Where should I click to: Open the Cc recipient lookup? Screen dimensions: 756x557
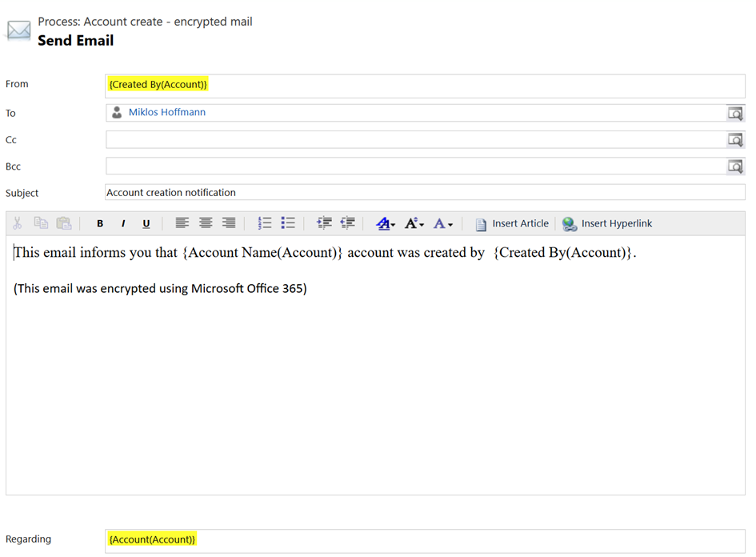735,139
